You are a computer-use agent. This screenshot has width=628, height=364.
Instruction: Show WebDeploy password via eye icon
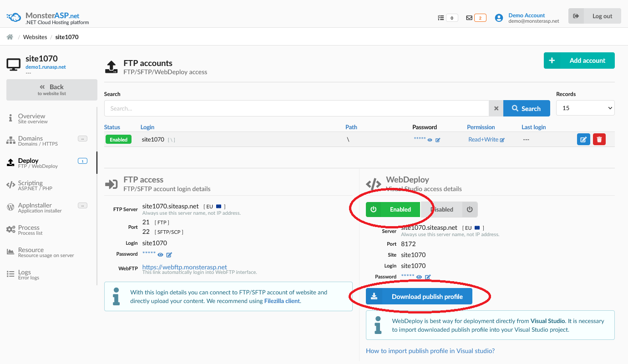coord(419,277)
